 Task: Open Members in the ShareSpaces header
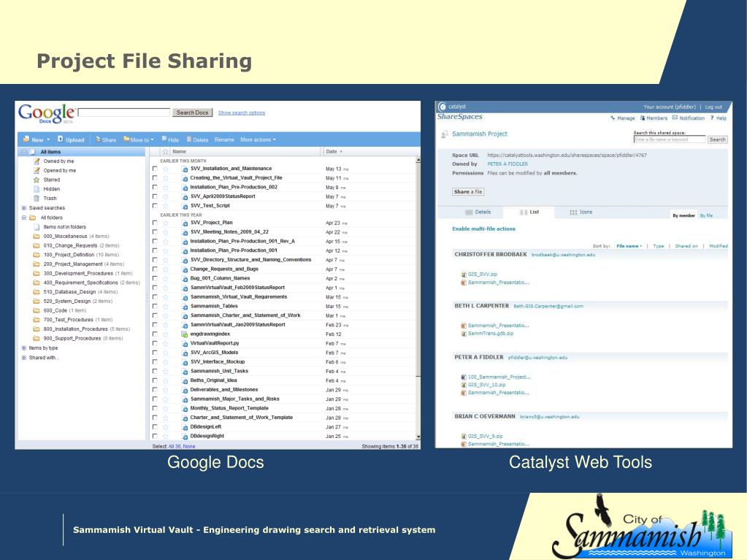(654, 118)
